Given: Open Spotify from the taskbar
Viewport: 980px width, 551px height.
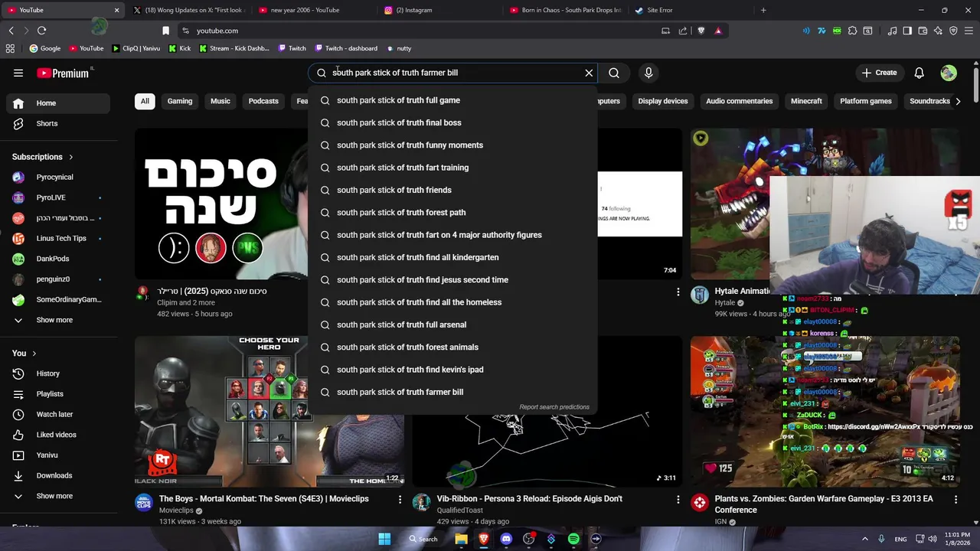Looking at the screenshot, I should pos(573,539).
